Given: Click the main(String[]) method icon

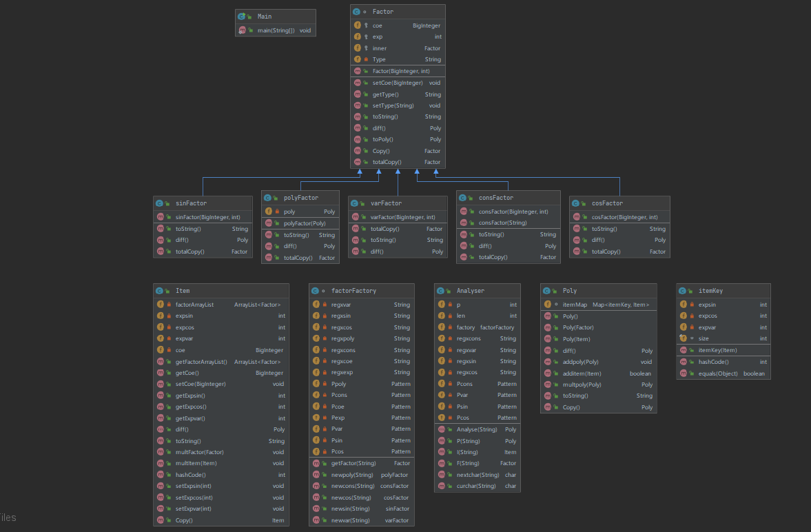Looking at the screenshot, I should [x=242, y=30].
